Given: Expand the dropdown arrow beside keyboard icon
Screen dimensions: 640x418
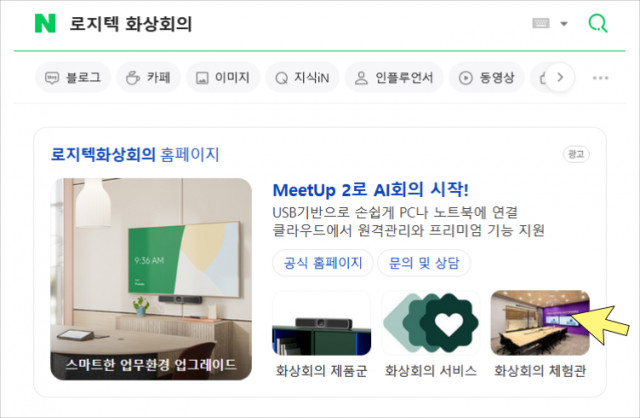Looking at the screenshot, I should coord(564,24).
